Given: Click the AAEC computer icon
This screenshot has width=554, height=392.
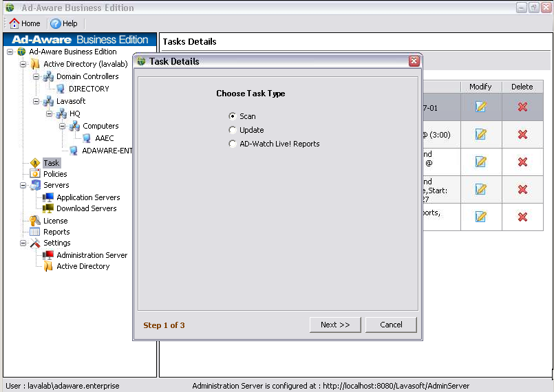Looking at the screenshot, I should click(87, 138).
